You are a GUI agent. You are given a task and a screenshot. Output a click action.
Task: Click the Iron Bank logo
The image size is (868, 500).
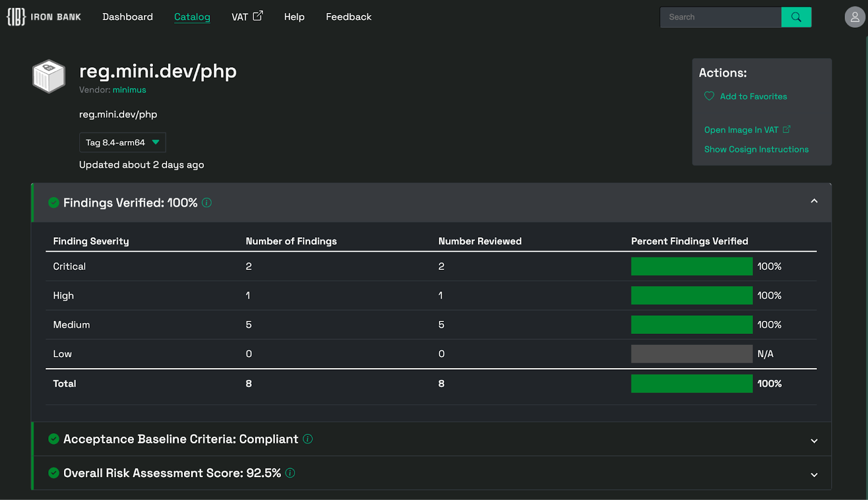click(x=43, y=17)
